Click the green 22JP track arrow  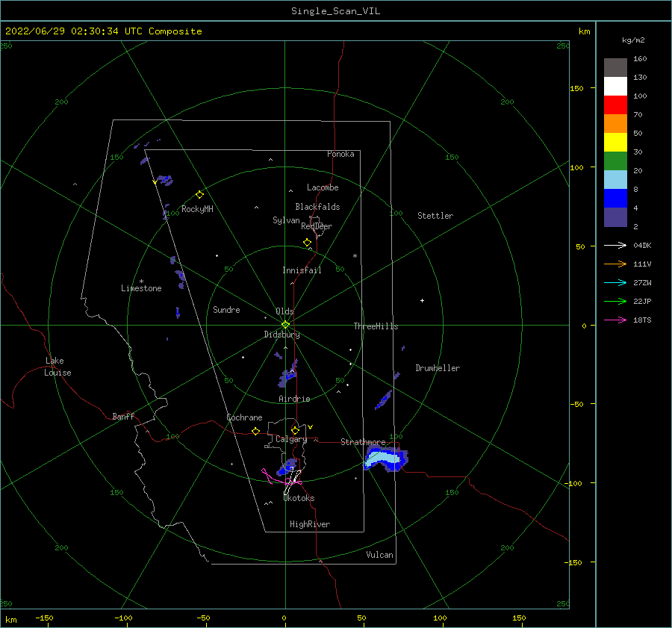(615, 302)
